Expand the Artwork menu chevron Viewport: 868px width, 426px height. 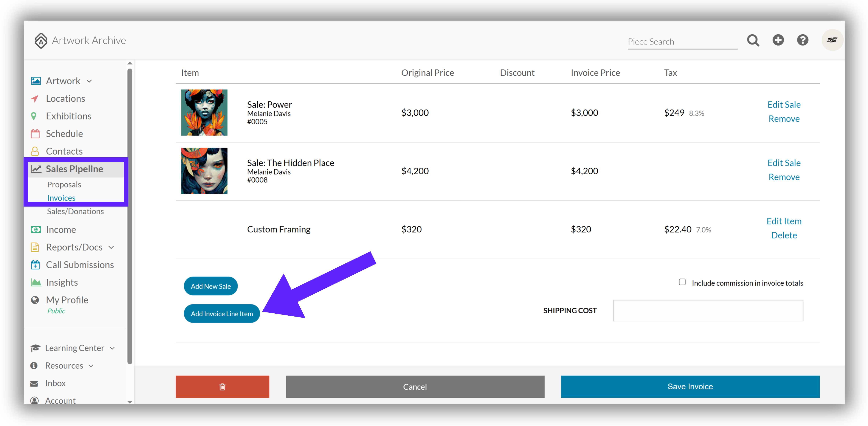pos(89,81)
